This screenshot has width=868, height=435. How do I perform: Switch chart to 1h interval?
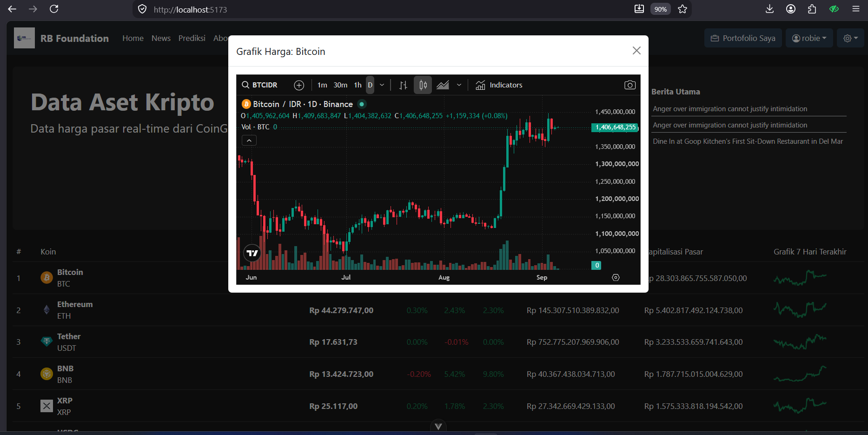point(358,85)
